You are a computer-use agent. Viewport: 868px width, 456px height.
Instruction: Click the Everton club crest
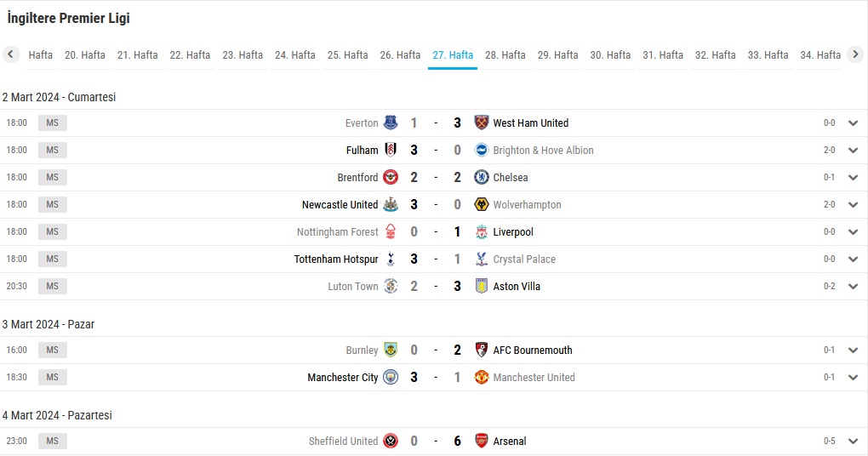coord(391,123)
